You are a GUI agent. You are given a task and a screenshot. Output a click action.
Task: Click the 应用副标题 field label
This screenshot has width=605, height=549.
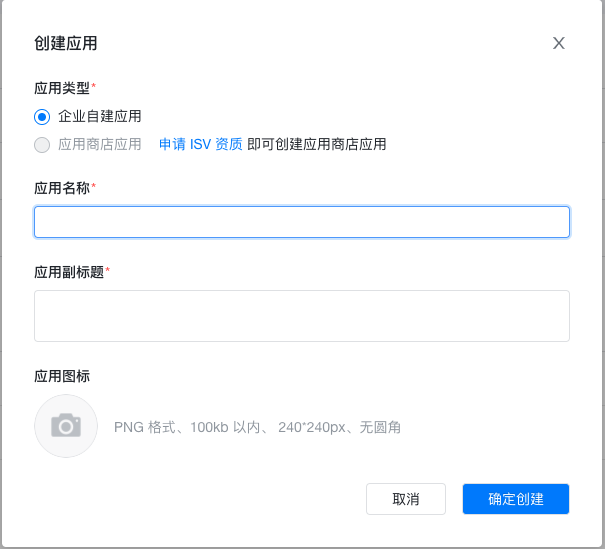point(69,272)
